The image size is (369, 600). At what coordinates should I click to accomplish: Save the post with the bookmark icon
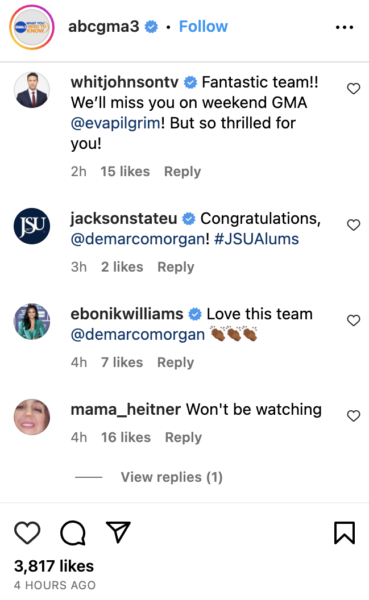345,532
